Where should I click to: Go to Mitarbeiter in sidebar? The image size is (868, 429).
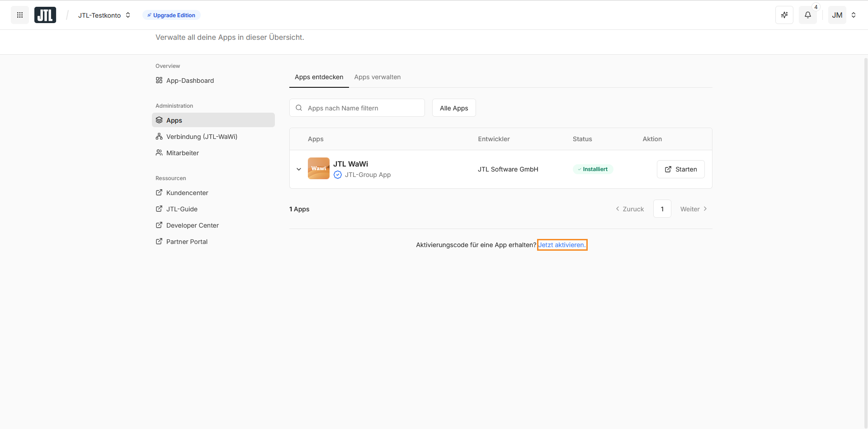tap(183, 153)
